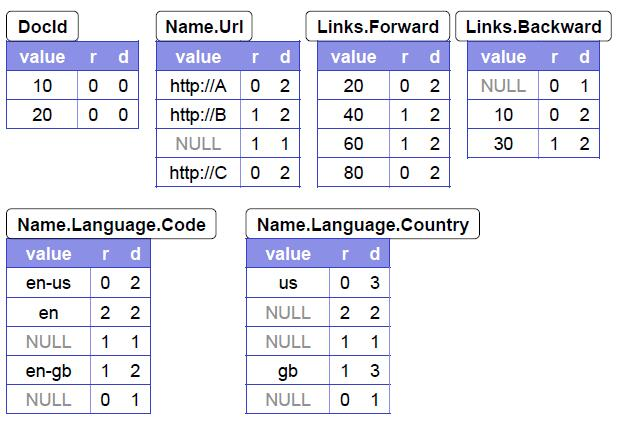This screenshot has width=617, height=422.
Task: Select value 10 in DocId table
Action: pyautogui.click(x=42, y=85)
